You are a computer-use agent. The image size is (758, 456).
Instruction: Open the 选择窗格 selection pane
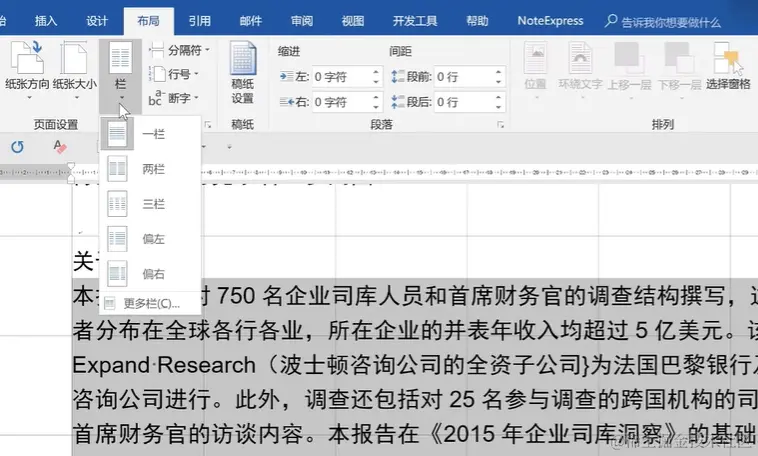[728, 68]
